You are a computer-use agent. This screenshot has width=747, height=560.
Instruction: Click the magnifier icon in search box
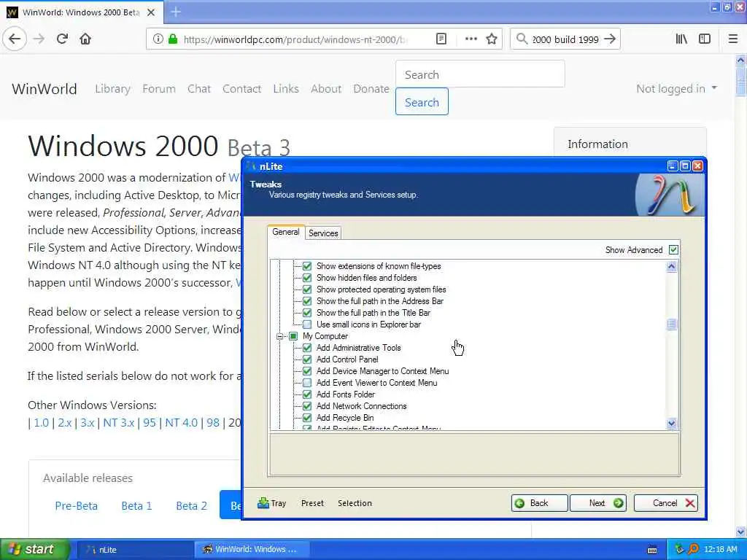pyautogui.click(x=522, y=39)
